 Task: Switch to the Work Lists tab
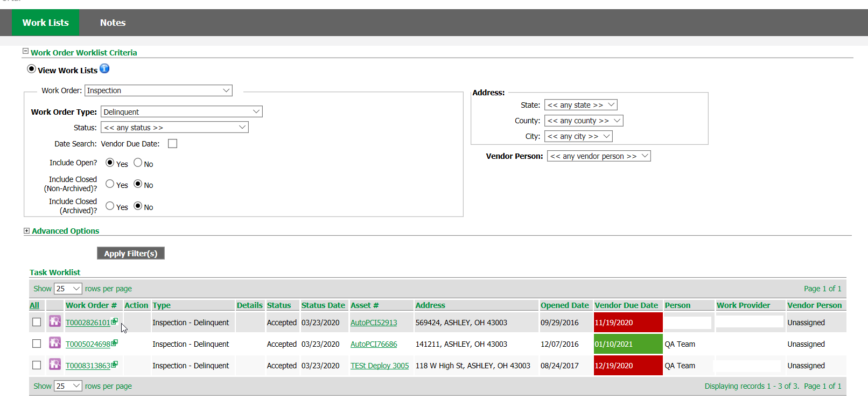[x=46, y=23]
